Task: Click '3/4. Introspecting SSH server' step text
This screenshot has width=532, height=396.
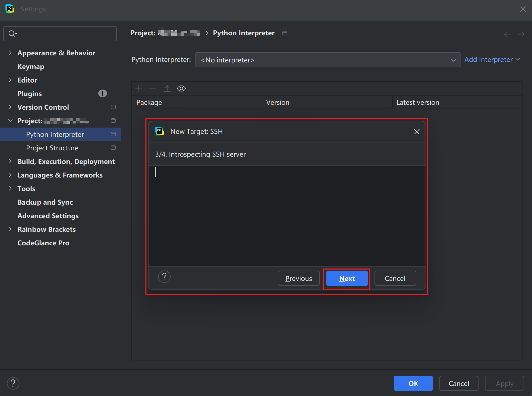Action: 200,154
